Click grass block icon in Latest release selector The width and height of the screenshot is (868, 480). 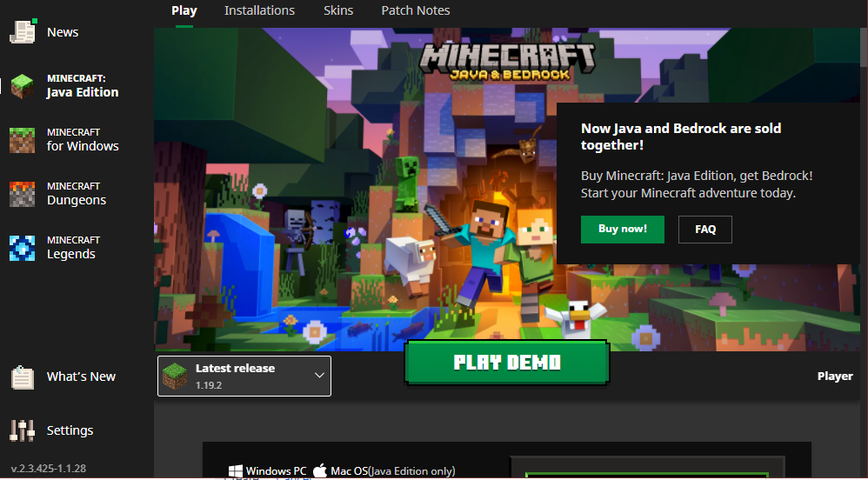[175, 376]
